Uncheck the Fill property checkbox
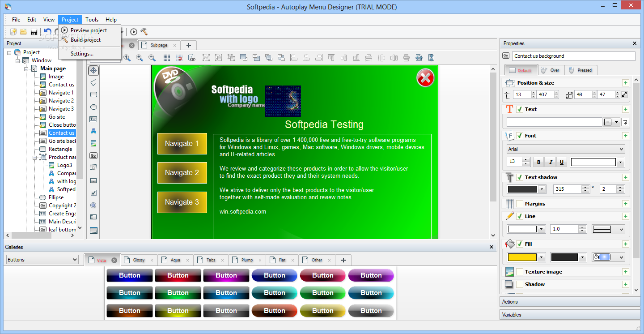 pyautogui.click(x=519, y=244)
